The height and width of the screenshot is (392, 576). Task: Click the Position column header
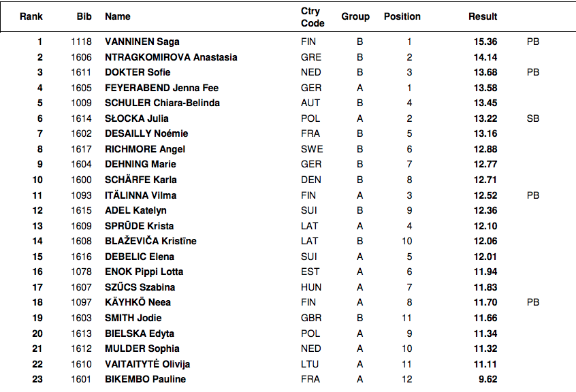point(402,16)
